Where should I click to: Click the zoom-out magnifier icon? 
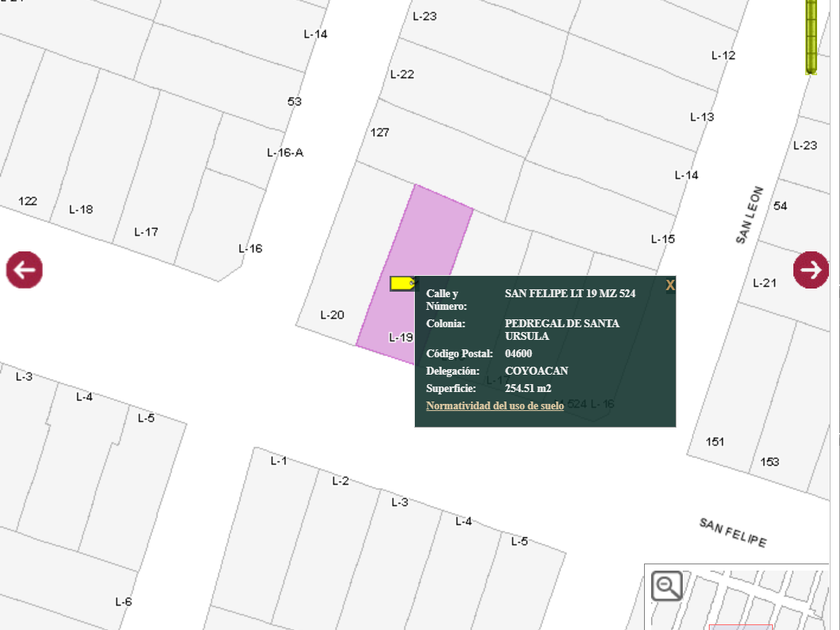(x=666, y=586)
